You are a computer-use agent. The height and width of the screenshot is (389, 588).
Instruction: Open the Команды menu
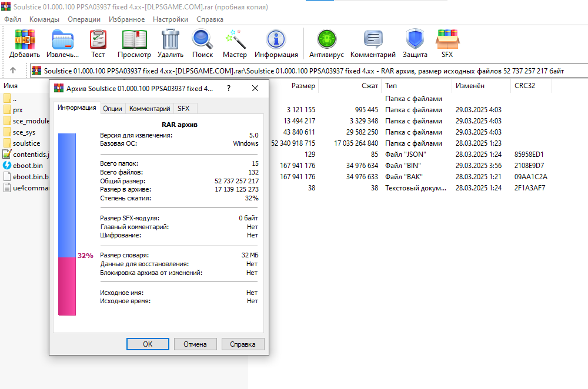click(x=44, y=19)
